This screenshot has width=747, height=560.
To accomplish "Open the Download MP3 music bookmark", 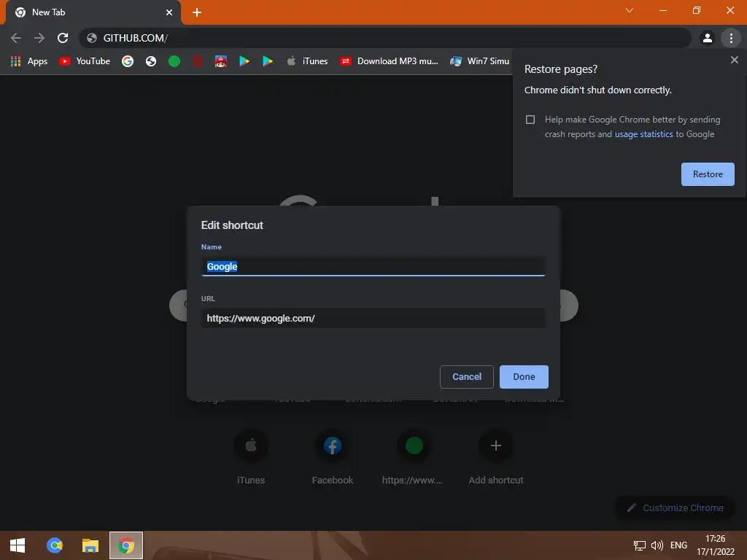I will pos(389,61).
